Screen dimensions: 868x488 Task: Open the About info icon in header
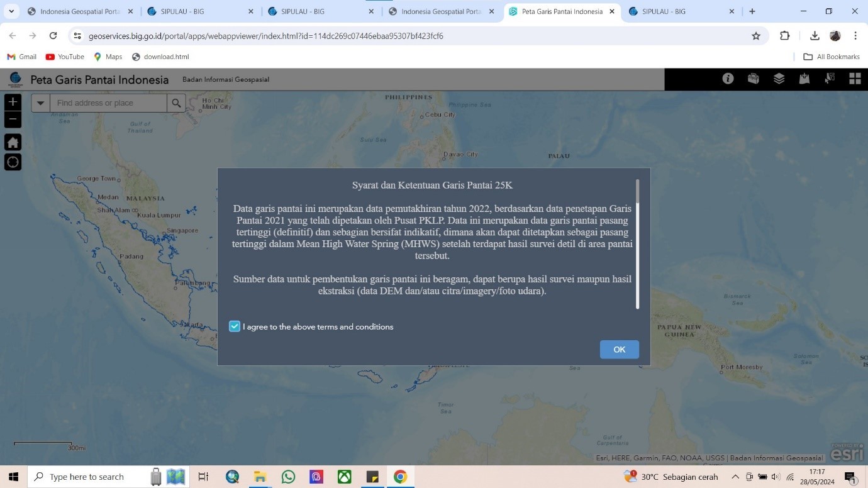tap(728, 79)
